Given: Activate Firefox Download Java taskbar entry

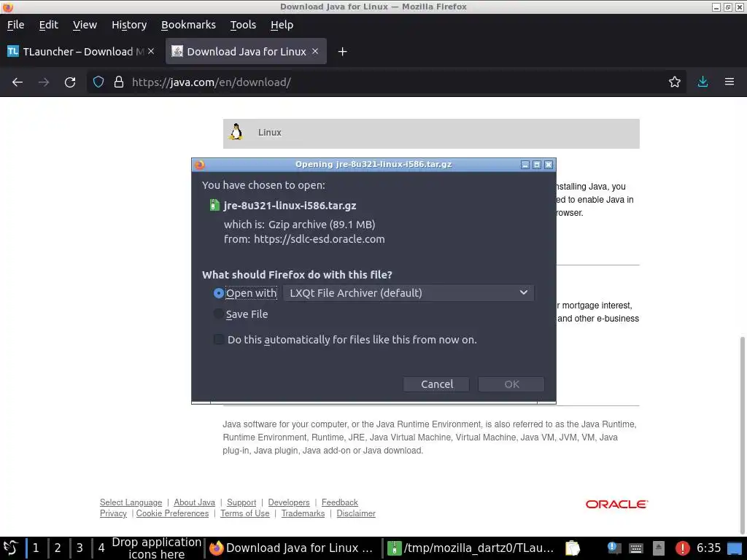Looking at the screenshot, I should (x=293, y=548).
